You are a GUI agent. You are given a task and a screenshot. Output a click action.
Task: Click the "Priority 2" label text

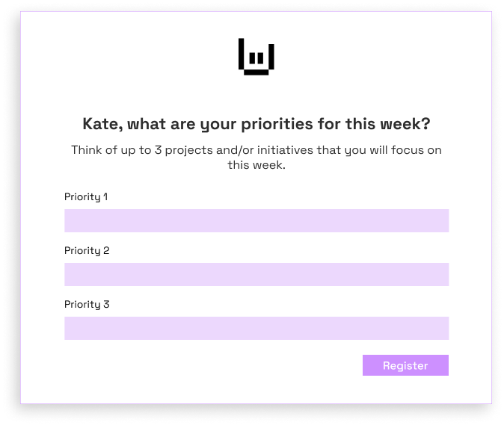click(x=87, y=251)
